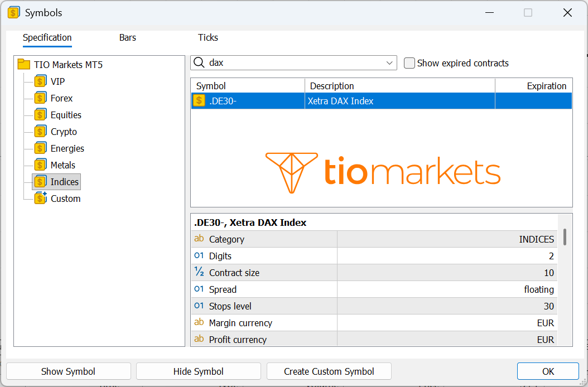Click the Show Symbol button
Image resolution: width=588 pixels, height=387 pixels.
(68, 371)
